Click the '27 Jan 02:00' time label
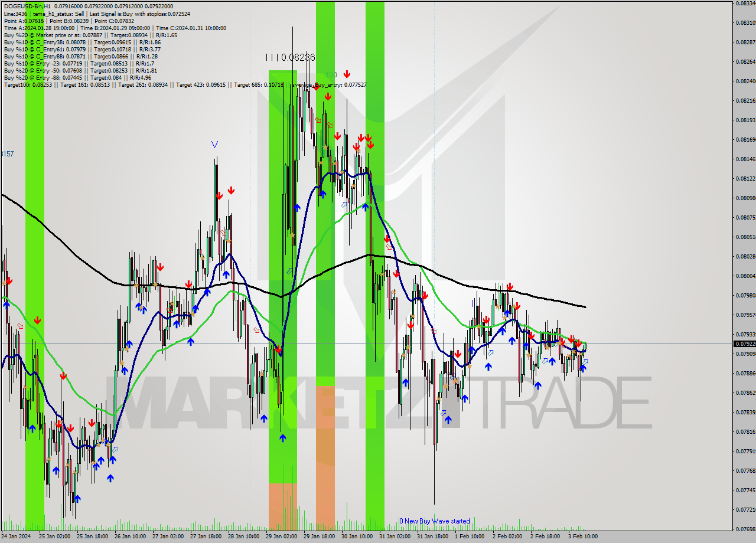Viewport: 756px width, 543px height. click(x=168, y=537)
